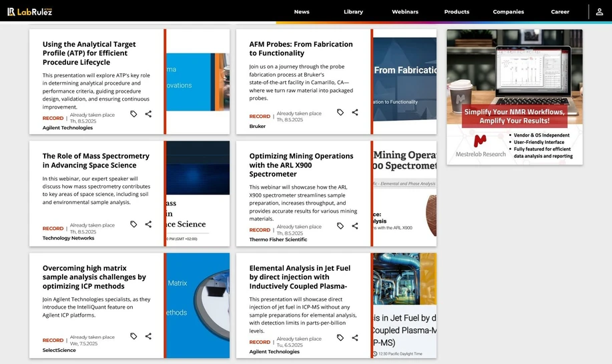Open the Library menu
The height and width of the screenshot is (364, 612).
353,12
